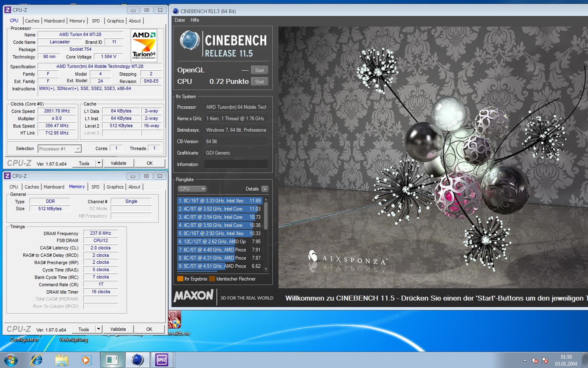This screenshot has height=368, width=588.
Task: Click the Windows Start orb
Action: point(11,360)
